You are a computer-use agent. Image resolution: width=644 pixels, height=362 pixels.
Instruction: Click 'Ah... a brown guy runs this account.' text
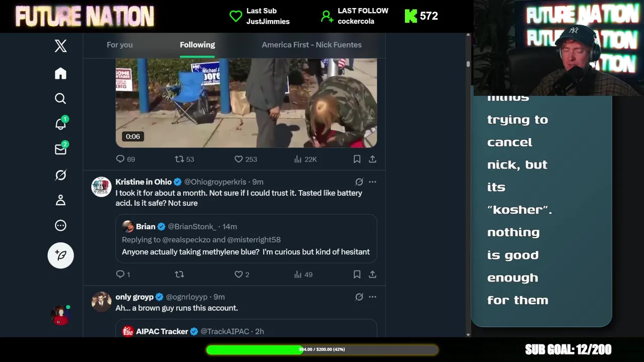177,308
